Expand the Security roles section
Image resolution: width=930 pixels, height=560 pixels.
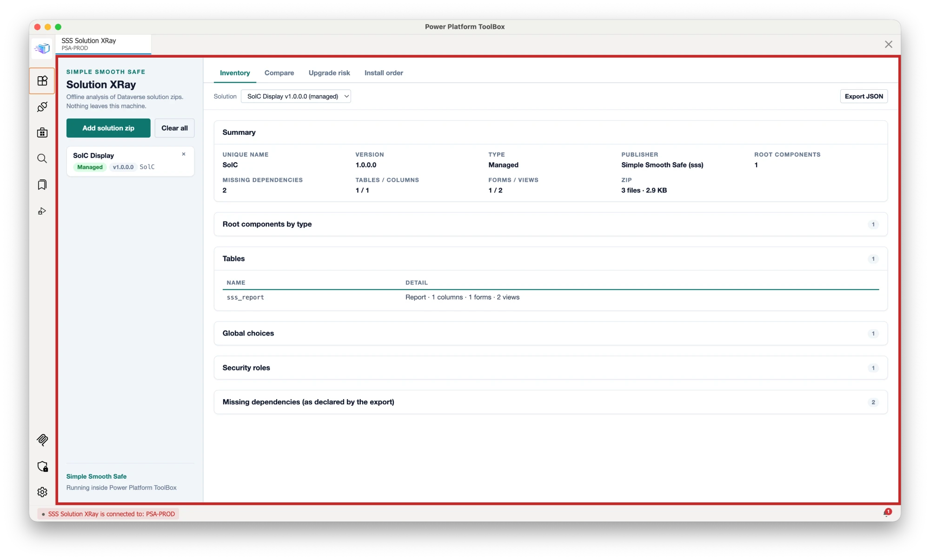pyautogui.click(x=551, y=368)
